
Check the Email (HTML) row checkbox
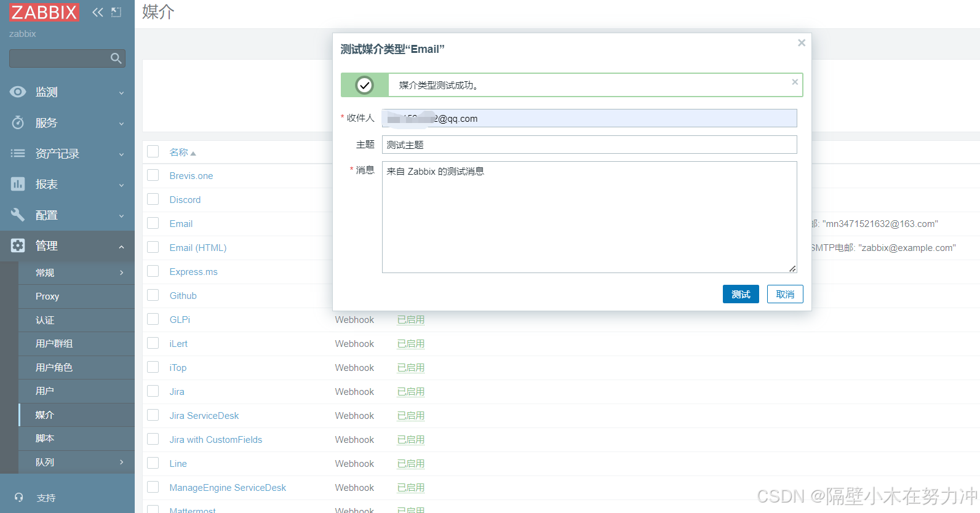[x=153, y=247]
